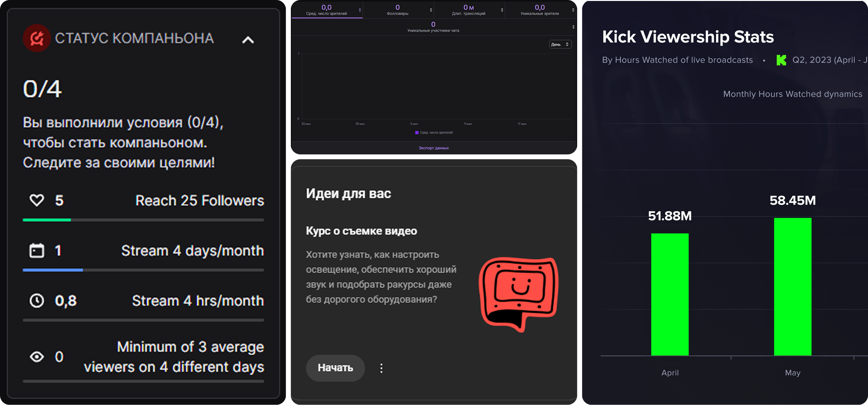
Task: Toggle the purple Сред. число зрителей legend swatch
Action: (x=417, y=133)
